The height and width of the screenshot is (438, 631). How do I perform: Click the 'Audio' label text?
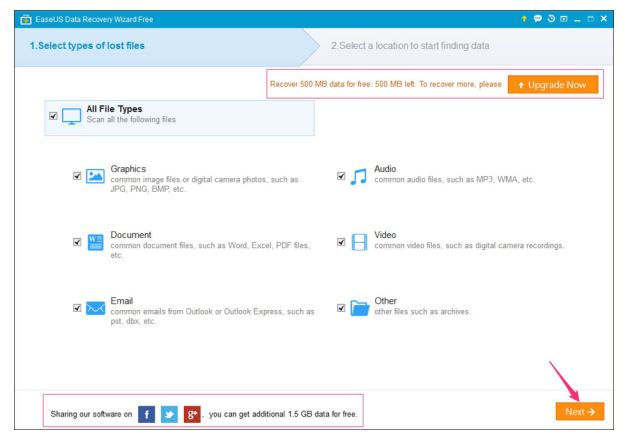pyautogui.click(x=385, y=169)
